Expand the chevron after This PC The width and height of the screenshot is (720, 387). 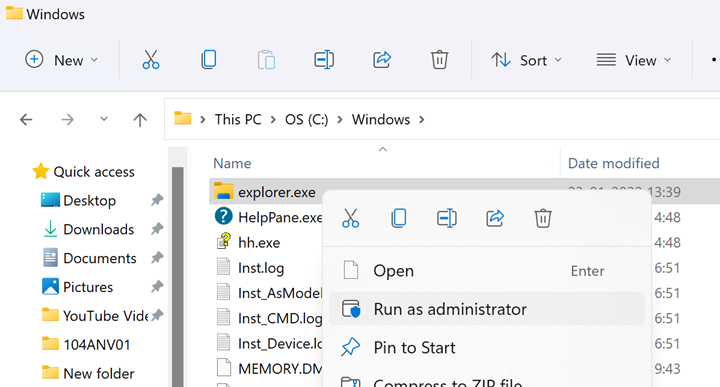click(273, 120)
